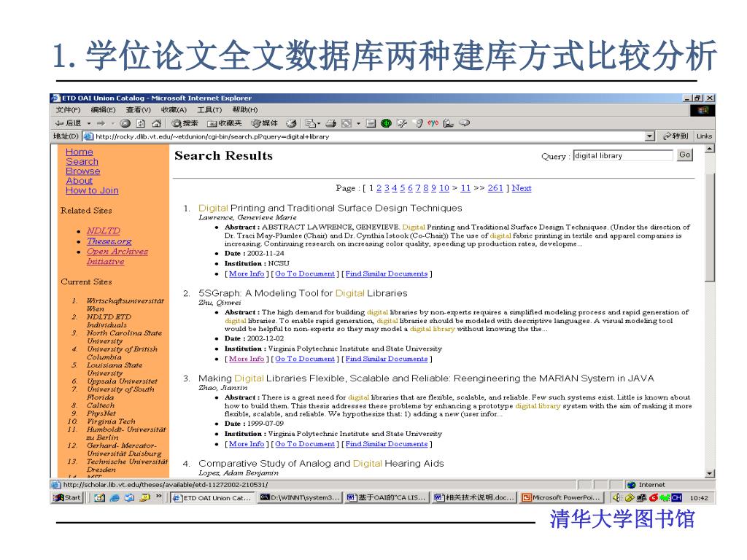Open the Back button history dropdown arrow
Screen dimensions: 747x560
pyautogui.click(x=88, y=123)
